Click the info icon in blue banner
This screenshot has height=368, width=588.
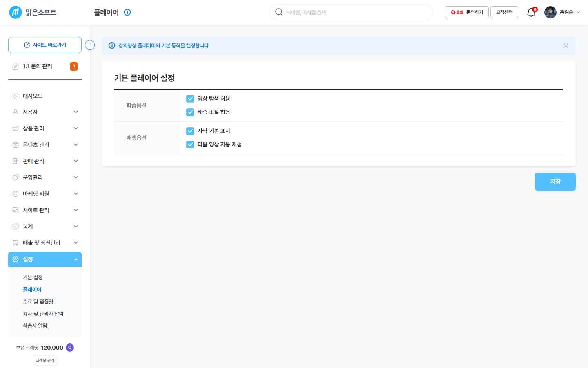[112, 45]
